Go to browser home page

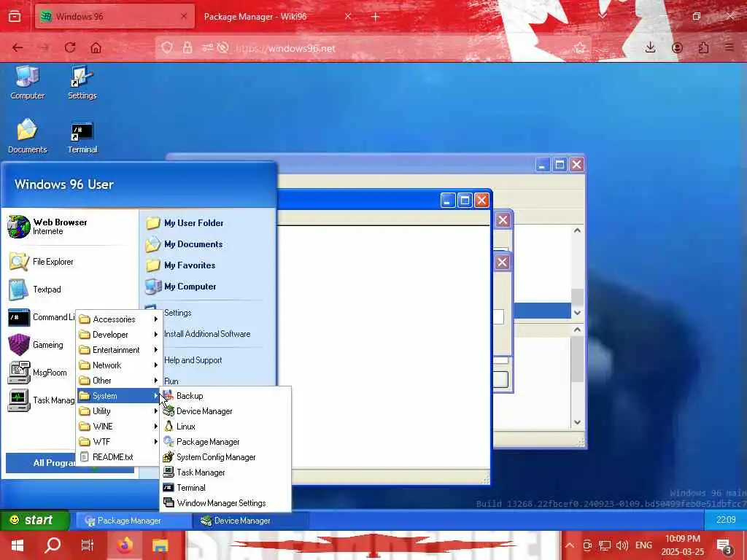[x=96, y=47]
